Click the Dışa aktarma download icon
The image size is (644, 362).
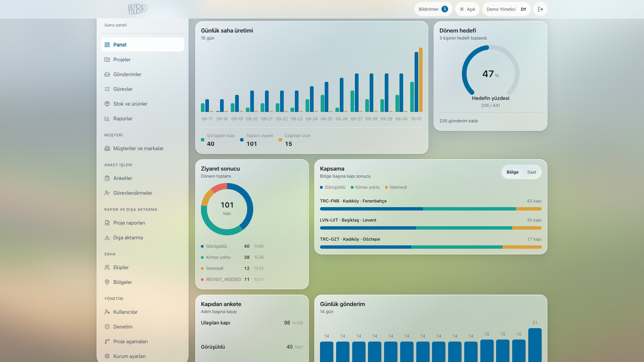[x=107, y=237]
